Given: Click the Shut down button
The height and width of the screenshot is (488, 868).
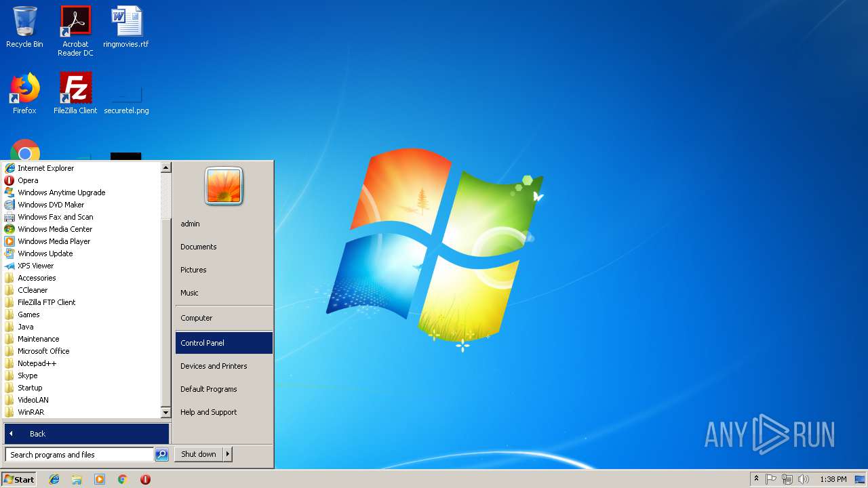Looking at the screenshot, I should coord(199,454).
